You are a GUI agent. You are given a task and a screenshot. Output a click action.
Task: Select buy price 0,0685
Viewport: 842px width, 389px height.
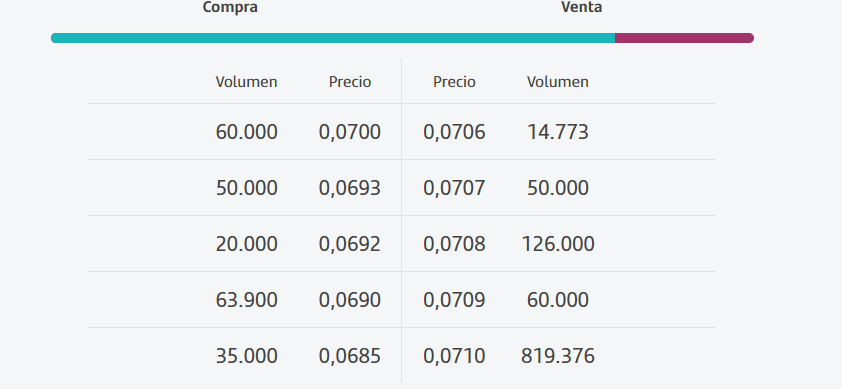(x=350, y=356)
